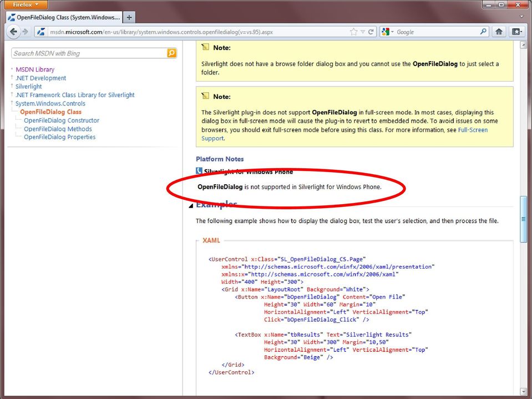Click the Examples section heading

click(216, 204)
